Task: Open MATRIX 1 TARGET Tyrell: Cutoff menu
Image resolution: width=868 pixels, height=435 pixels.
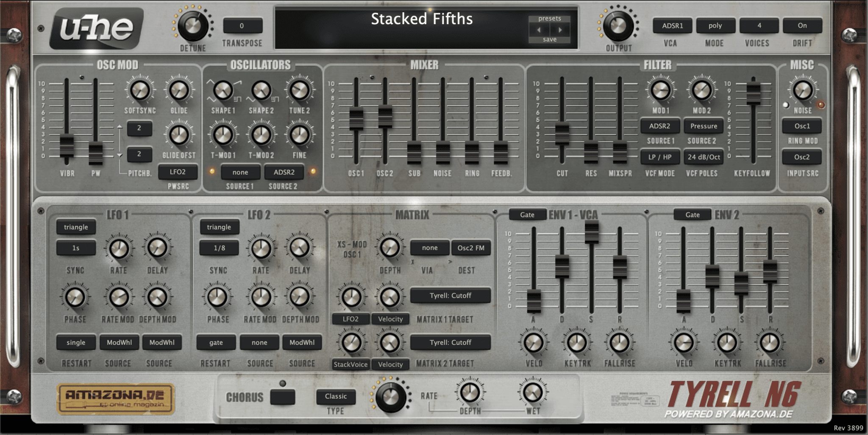Action: click(450, 296)
